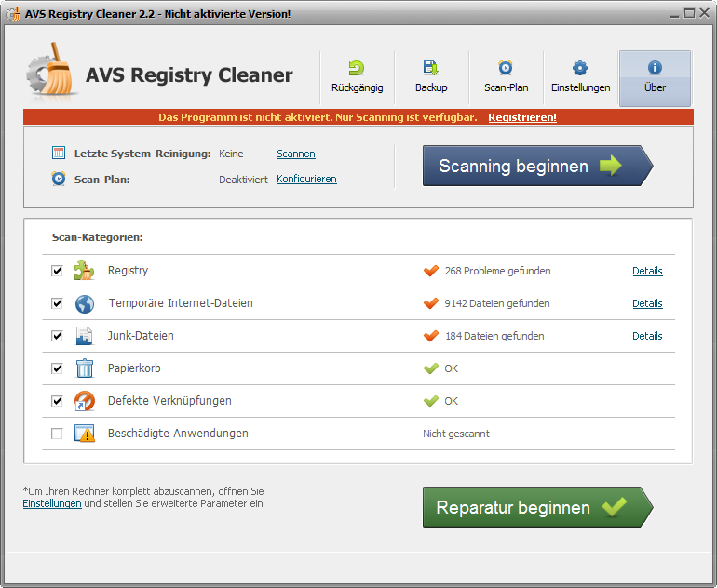The width and height of the screenshot is (717, 588).
Task: Click the Konfigurieren scan plan link
Action: (x=306, y=179)
